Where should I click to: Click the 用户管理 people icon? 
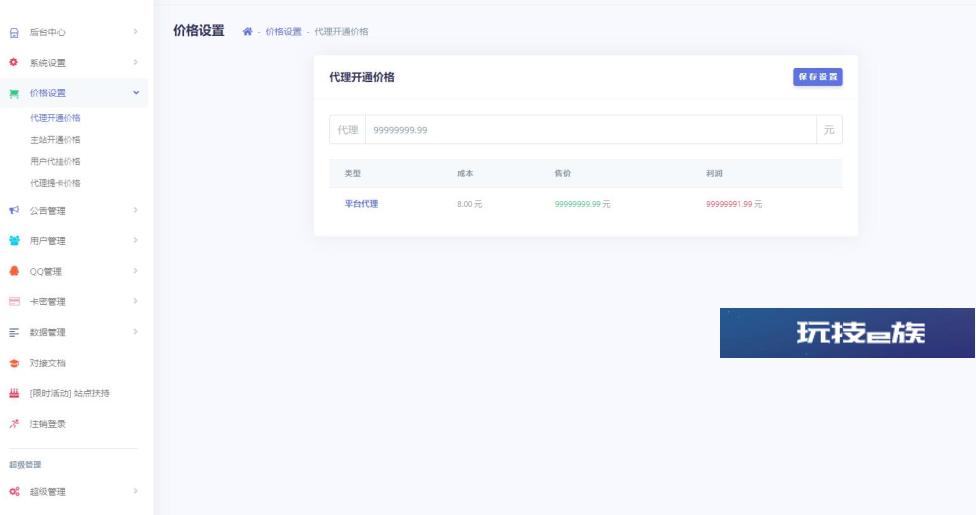point(14,240)
